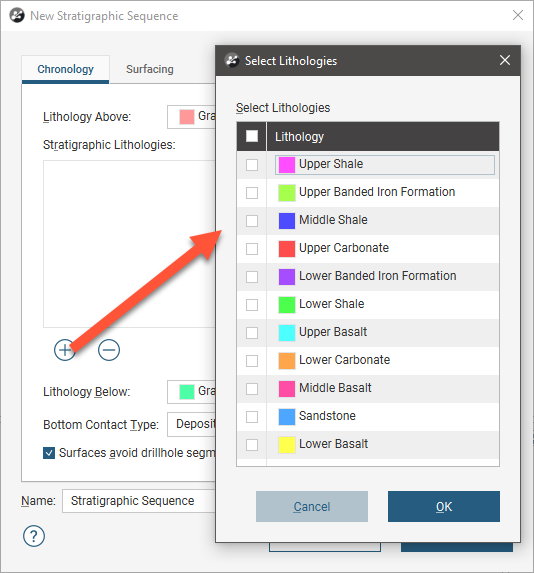Check the Middle Shale lithology box
The width and height of the screenshot is (534, 573).
pyautogui.click(x=252, y=221)
